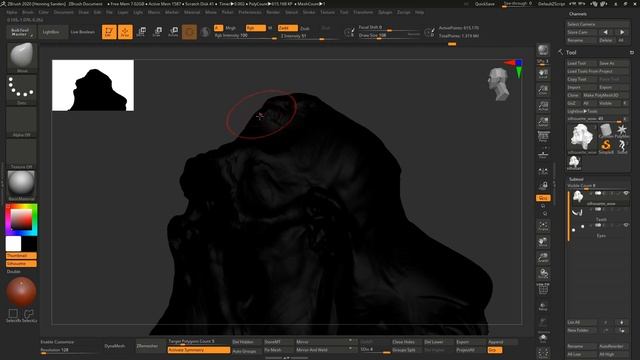Adjust the Rgb Intensity slider
The width and height of the screenshot is (640, 360).
(x=245, y=36)
